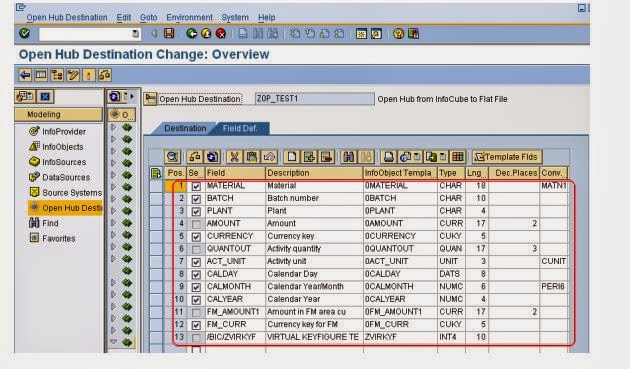
Task: Click the refresh icon in navigation tree header
Action: pyautogui.click(x=114, y=96)
